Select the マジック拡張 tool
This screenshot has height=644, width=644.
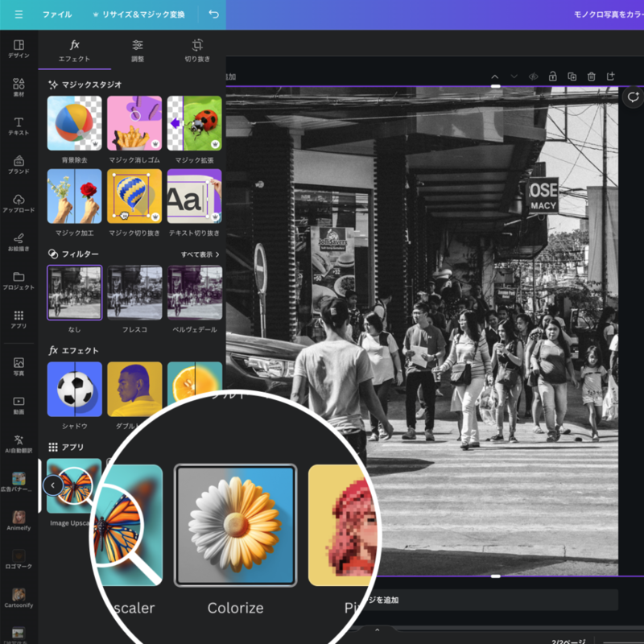pyautogui.click(x=195, y=123)
